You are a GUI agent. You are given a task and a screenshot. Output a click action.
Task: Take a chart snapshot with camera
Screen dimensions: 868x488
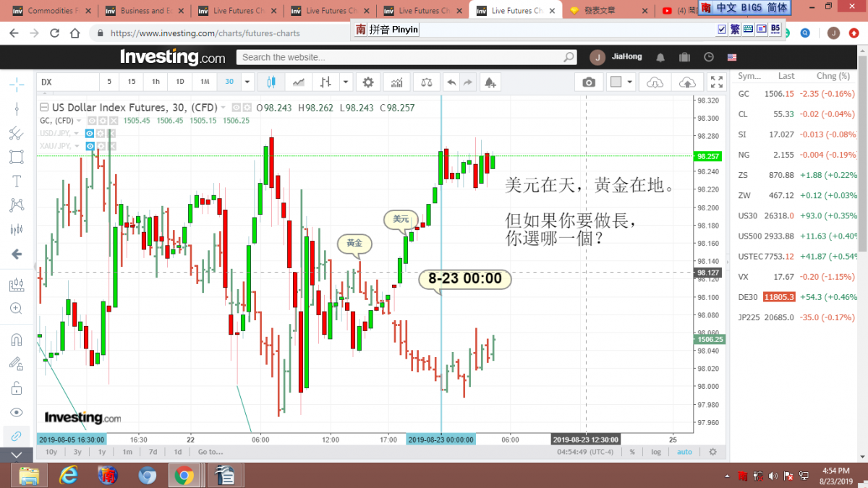pyautogui.click(x=589, y=82)
